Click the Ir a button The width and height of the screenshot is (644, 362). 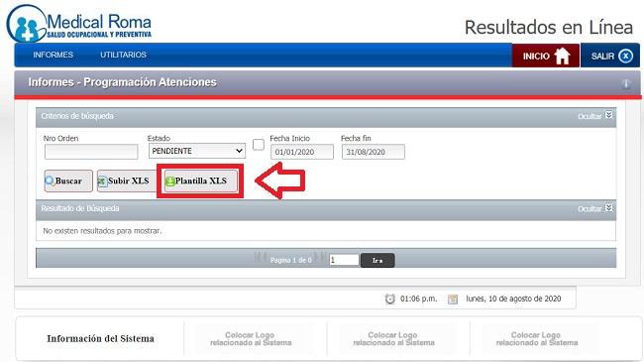point(377,261)
